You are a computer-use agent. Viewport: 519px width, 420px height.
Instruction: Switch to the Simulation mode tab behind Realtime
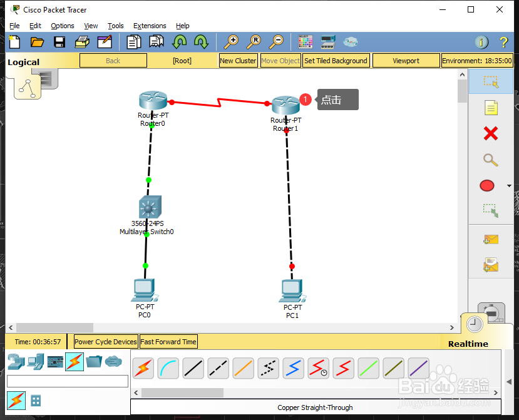click(492, 311)
